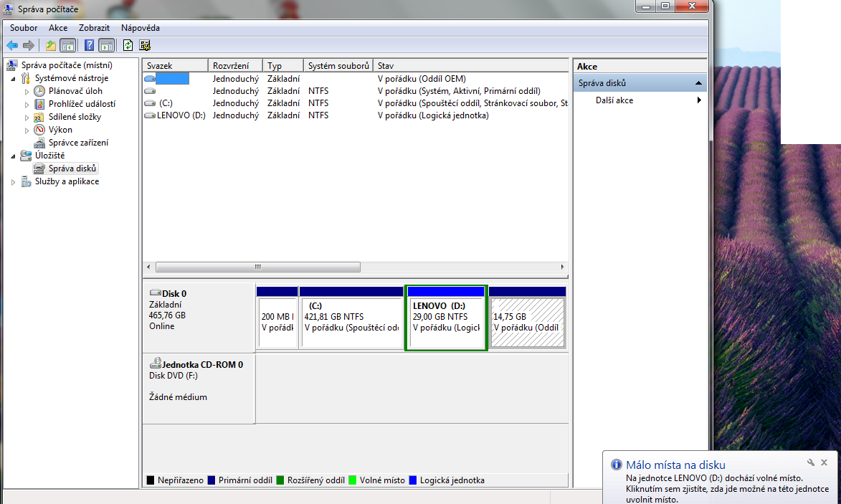The image size is (841, 504).
Task: Click the blue Help question mark icon
Action: tap(90, 46)
